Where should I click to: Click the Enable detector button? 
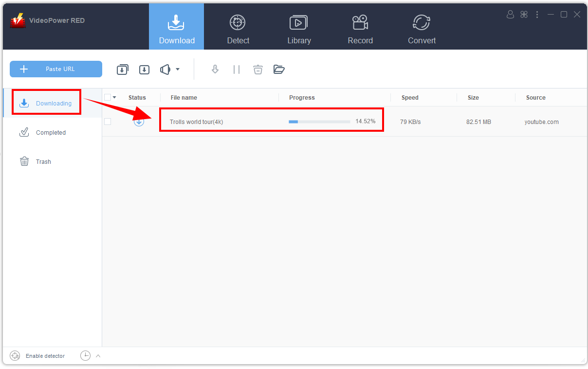[45, 356]
